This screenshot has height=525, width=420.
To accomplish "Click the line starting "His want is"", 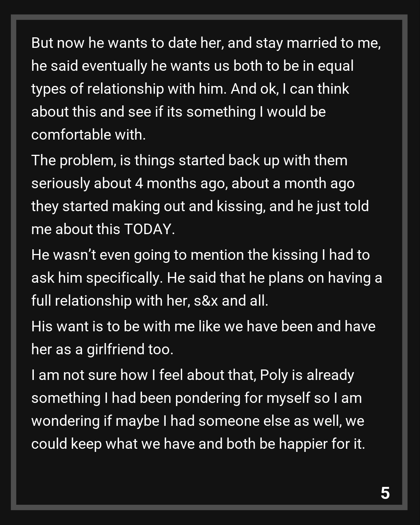I will 203,326.
